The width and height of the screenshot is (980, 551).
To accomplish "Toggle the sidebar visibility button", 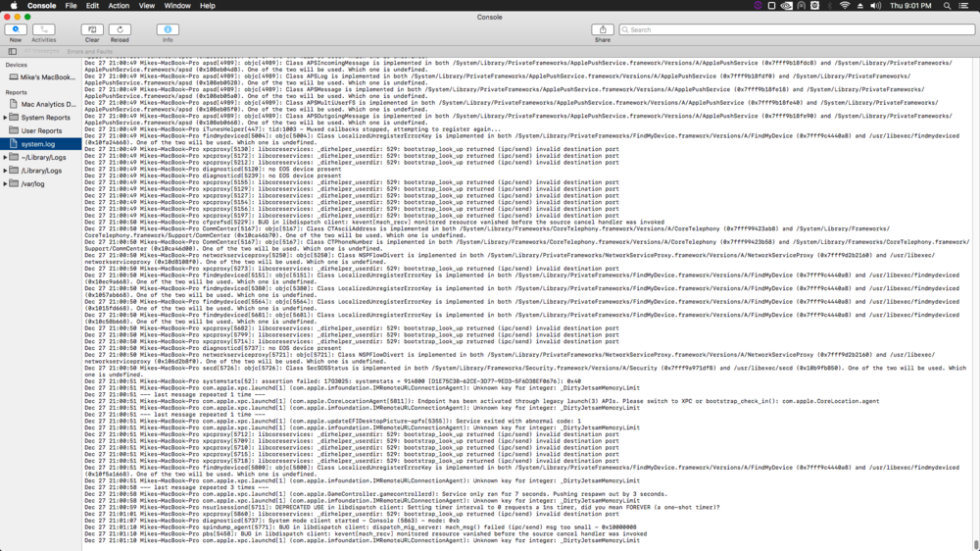I will (12, 51).
